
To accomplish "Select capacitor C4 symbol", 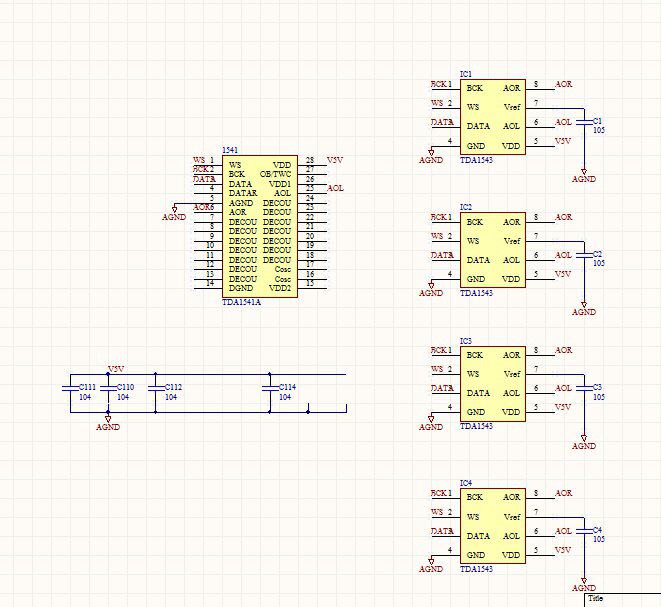I will click(x=584, y=531).
